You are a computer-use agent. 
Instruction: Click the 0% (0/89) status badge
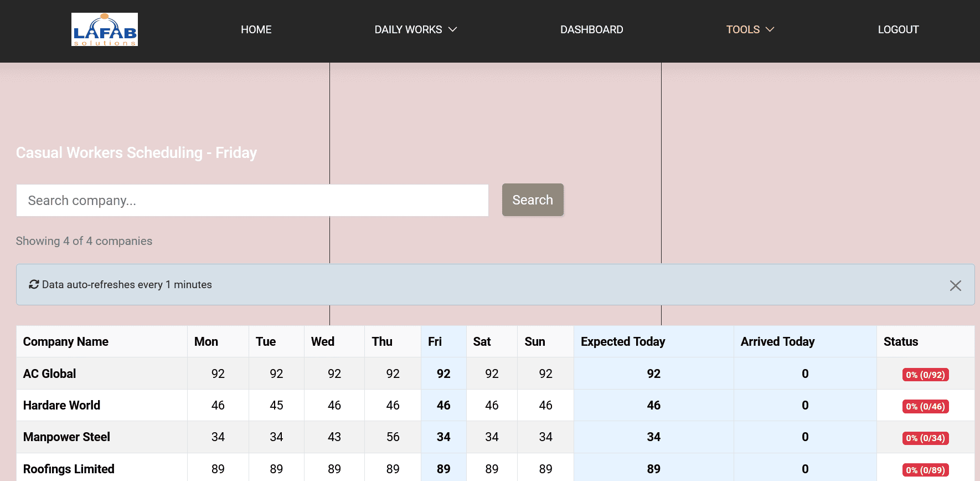pos(925,470)
